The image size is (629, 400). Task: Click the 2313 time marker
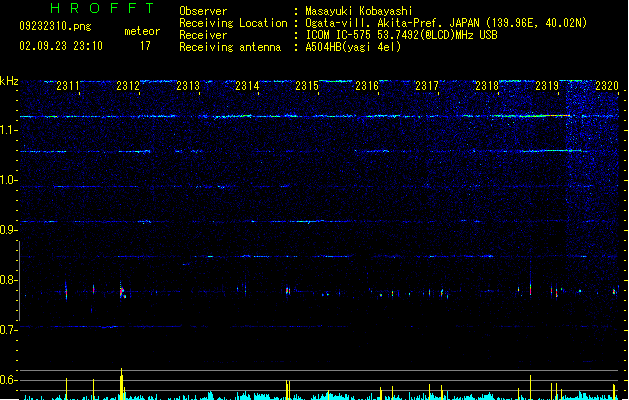[x=188, y=86]
